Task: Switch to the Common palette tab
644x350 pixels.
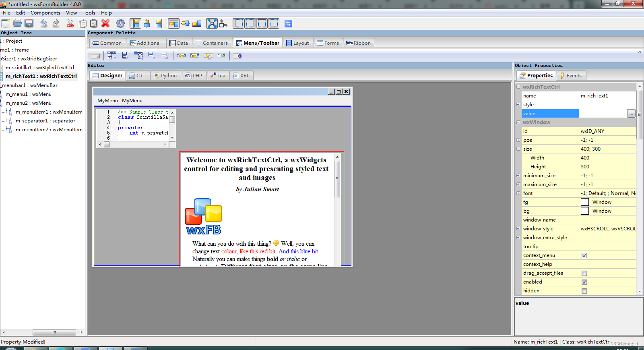Action: point(107,43)
